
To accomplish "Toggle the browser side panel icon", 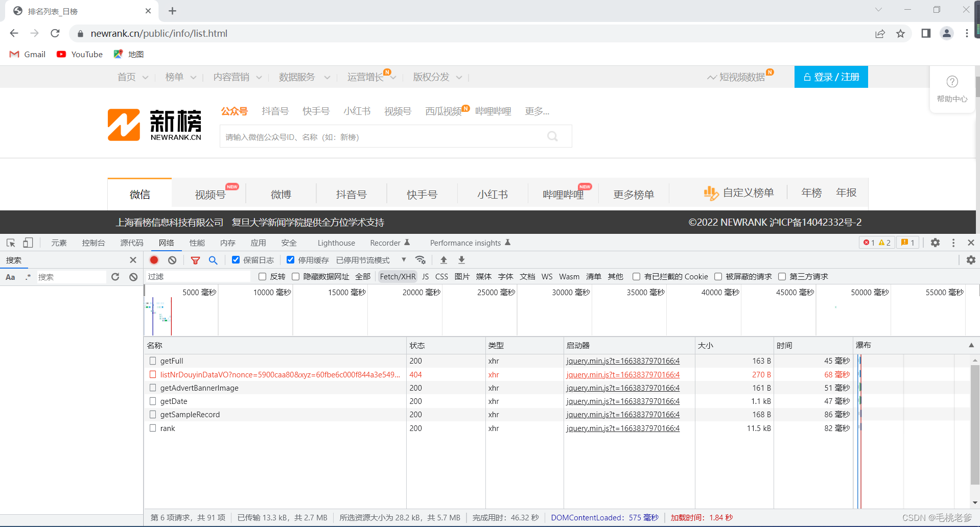I will click(x=926, y=33).
